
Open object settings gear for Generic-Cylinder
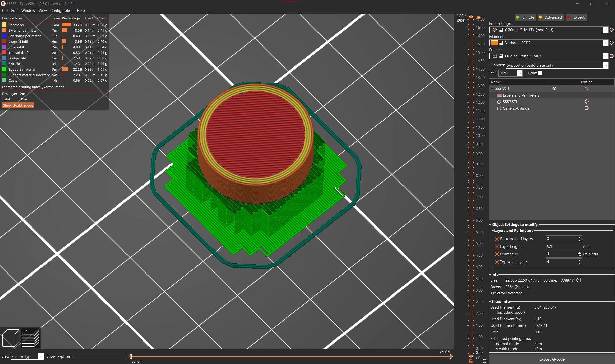(x=587, y=108)
